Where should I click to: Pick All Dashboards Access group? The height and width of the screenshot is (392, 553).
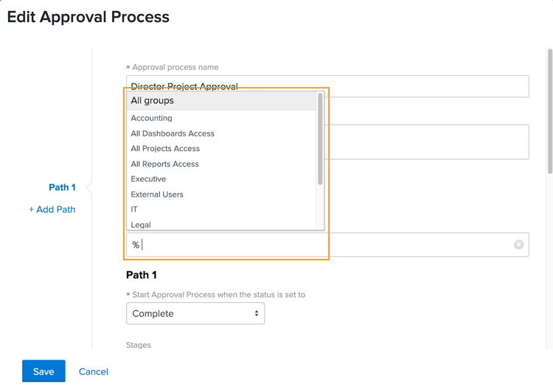tap(173, 133)
